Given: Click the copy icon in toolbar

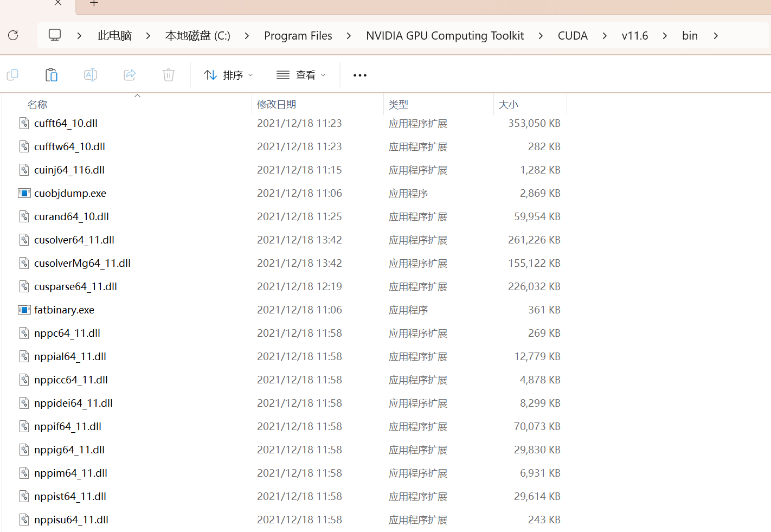Looking at the screenshot, I should point(12,75).
